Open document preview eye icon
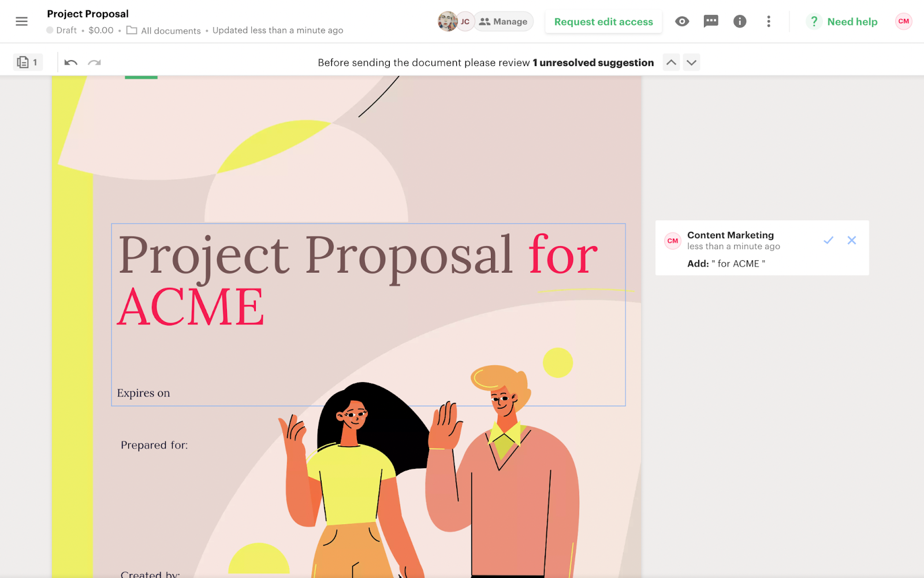Image resolution: width=924 pixels, height=578 pixels. [682, 21]
